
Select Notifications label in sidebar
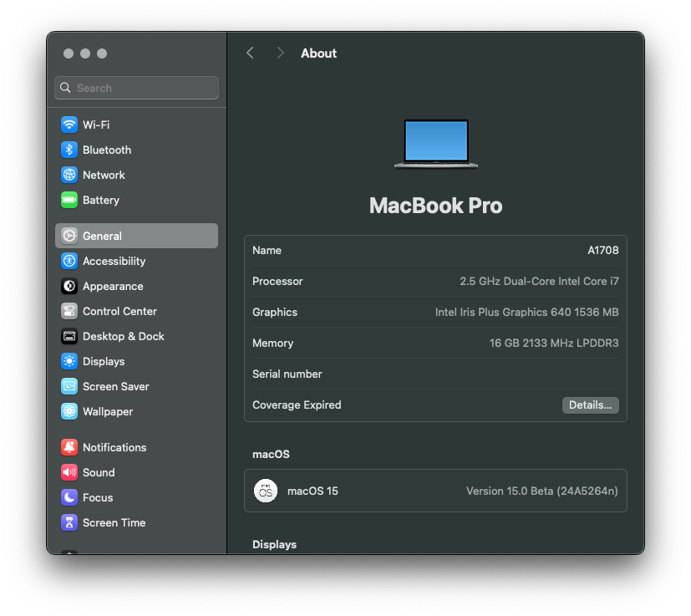114,447
